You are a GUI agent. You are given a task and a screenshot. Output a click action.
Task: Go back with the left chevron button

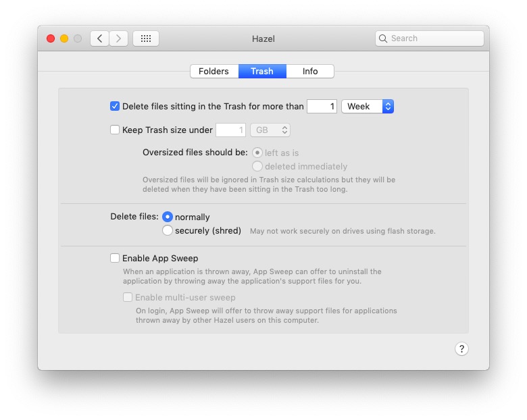pos(99,38)
